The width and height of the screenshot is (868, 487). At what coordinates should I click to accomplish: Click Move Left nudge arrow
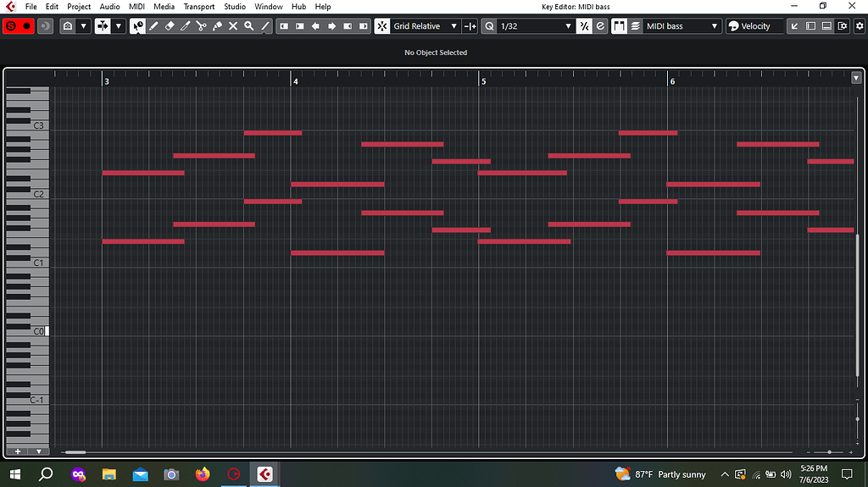tap(315, 26)
